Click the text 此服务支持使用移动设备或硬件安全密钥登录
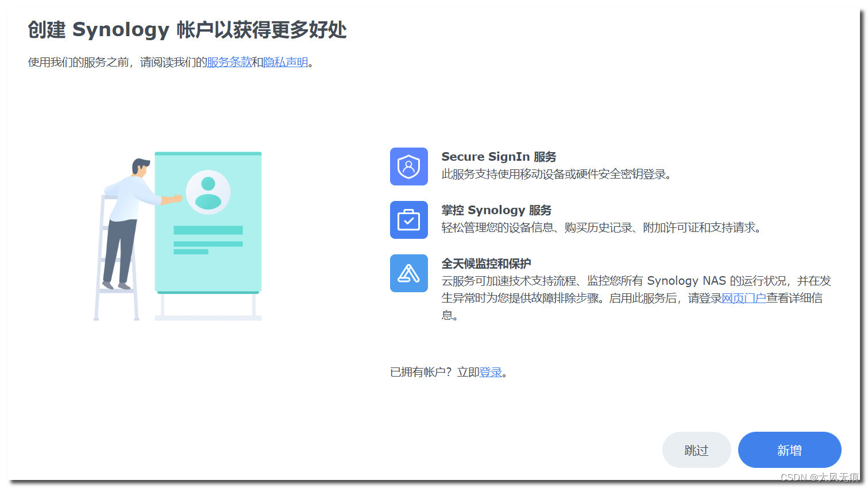 [556, 174]
